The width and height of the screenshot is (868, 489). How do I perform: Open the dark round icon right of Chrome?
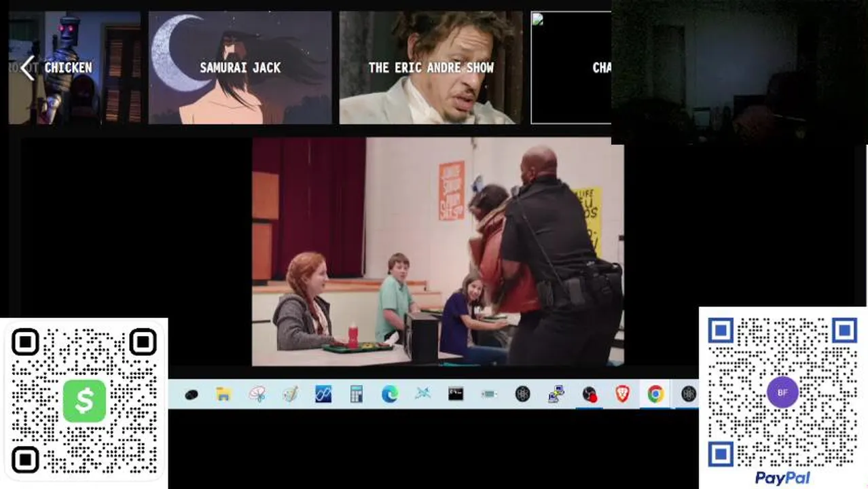tap(688, 394)
